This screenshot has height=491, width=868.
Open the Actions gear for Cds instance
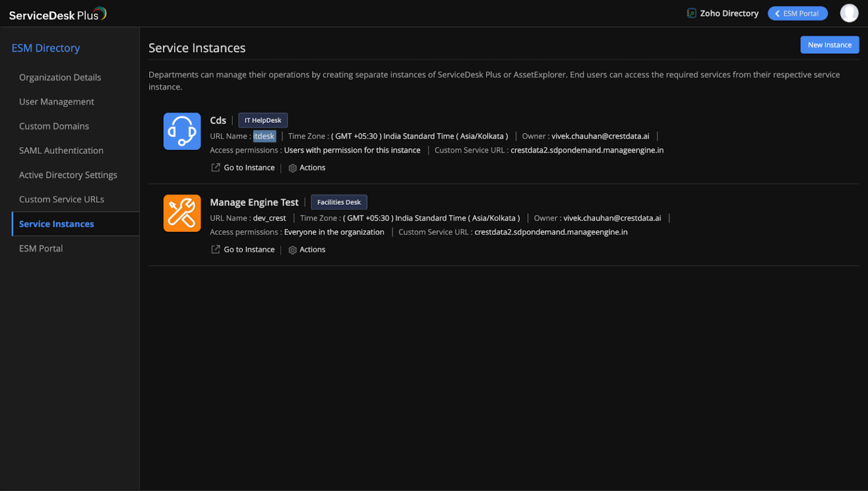pos(292,167)
